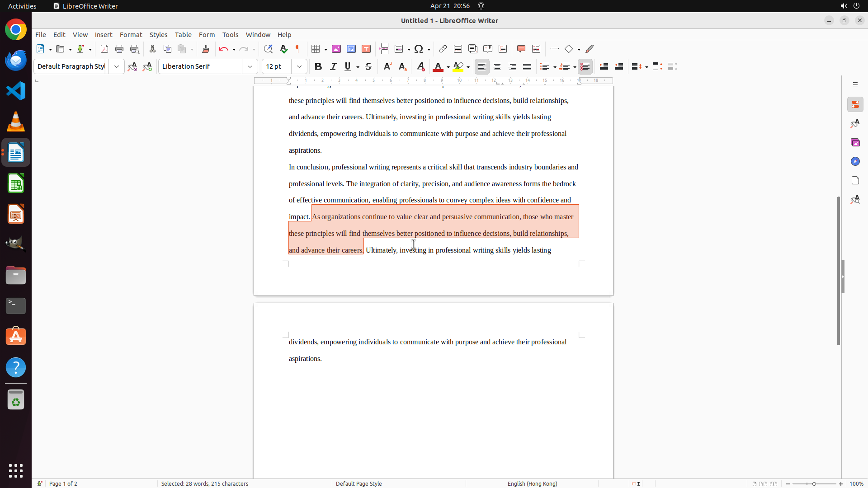This screenshot has width=868, height=488.
Task: Click the Export as PDF icon
Action: click(104, 49)
